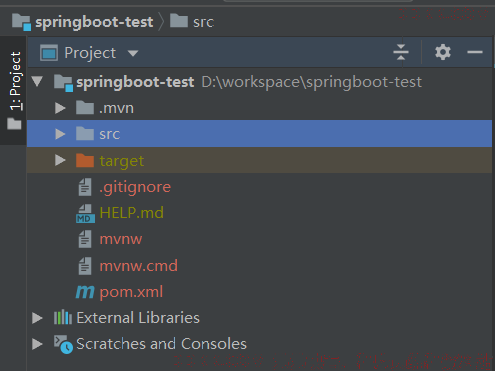Collapse the springboot-test root node
Screen dimensions: 495x371
(37, 82)
